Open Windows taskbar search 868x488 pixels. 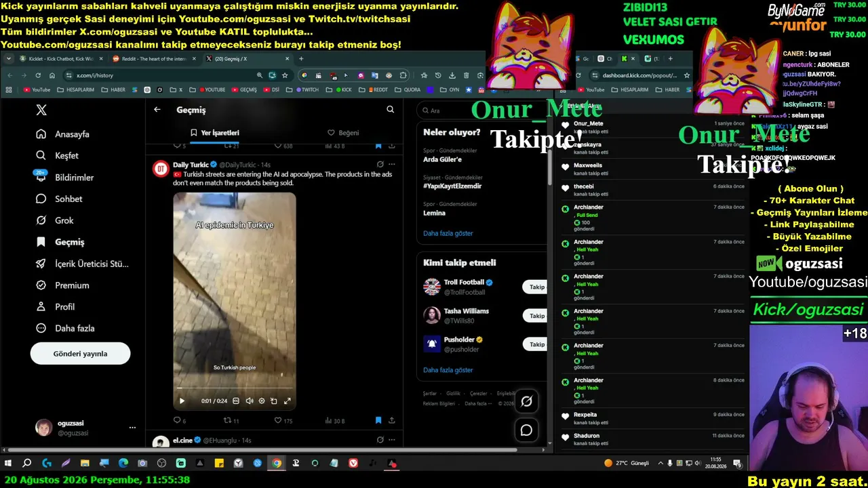[x=27, y=464]
